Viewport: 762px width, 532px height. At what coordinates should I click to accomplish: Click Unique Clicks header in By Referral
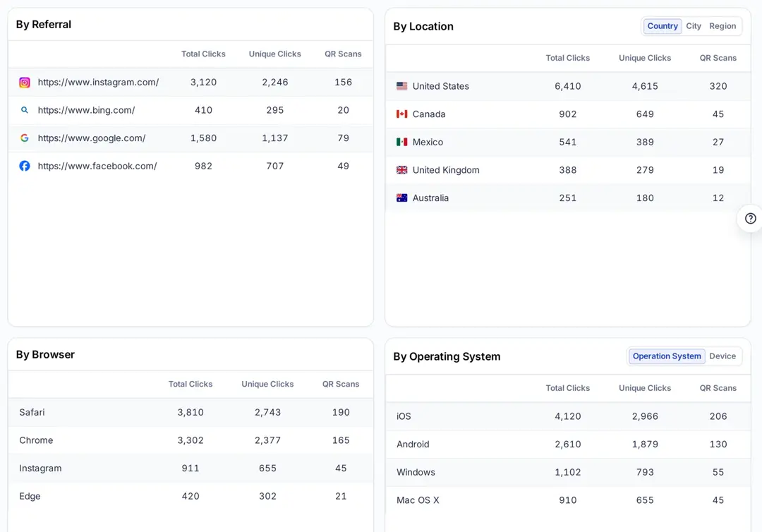coord(275,54)
